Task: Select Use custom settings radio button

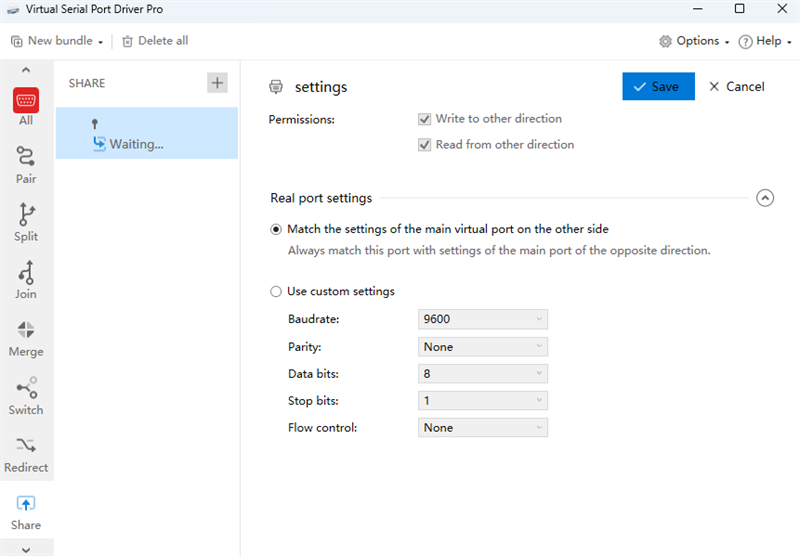Action: coord(276,292)
